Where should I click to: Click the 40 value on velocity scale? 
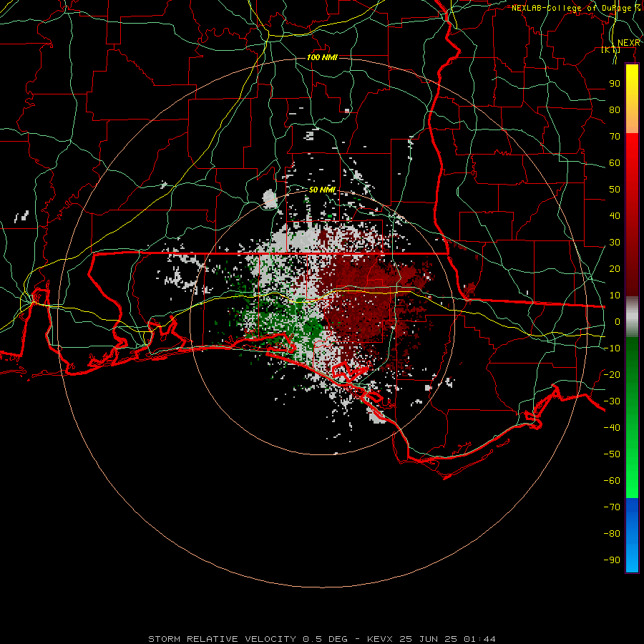pos(615,216)
